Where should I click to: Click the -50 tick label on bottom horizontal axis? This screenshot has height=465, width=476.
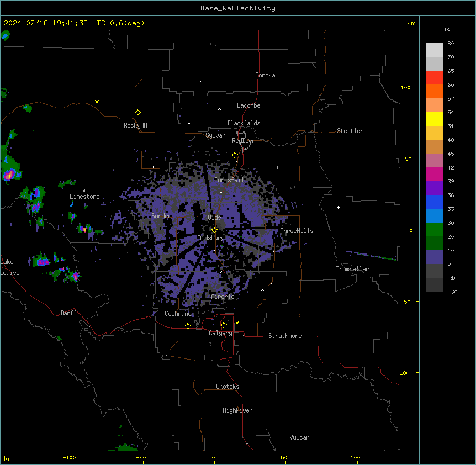tap(141, 457)
